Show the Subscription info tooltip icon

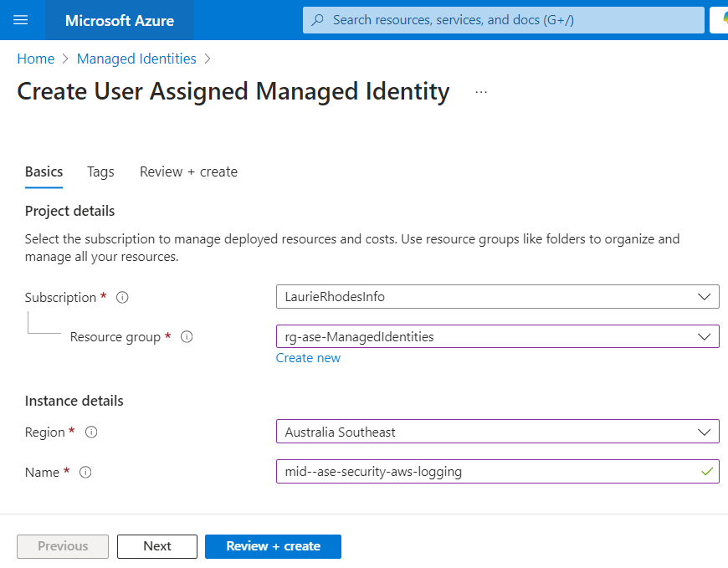[x=122, y=298]
